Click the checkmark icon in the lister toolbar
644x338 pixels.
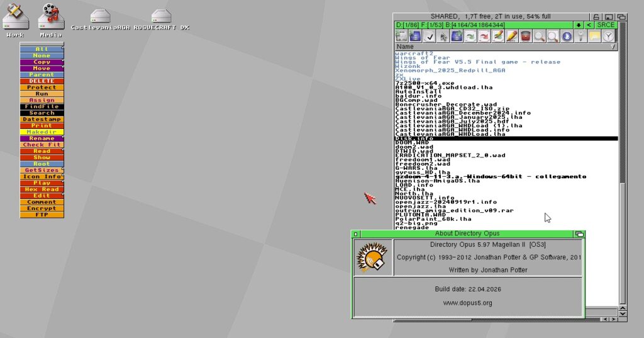[430, 37]
